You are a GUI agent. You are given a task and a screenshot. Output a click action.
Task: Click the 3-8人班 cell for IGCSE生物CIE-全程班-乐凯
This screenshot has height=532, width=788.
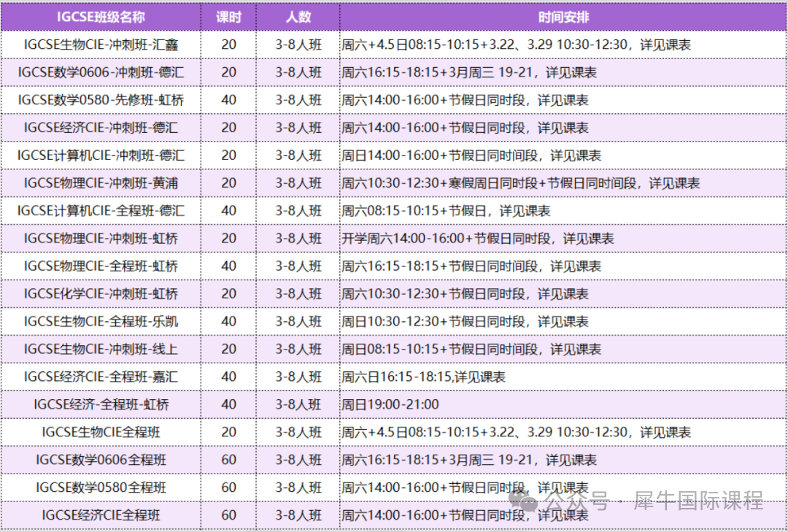click(298, 322)
